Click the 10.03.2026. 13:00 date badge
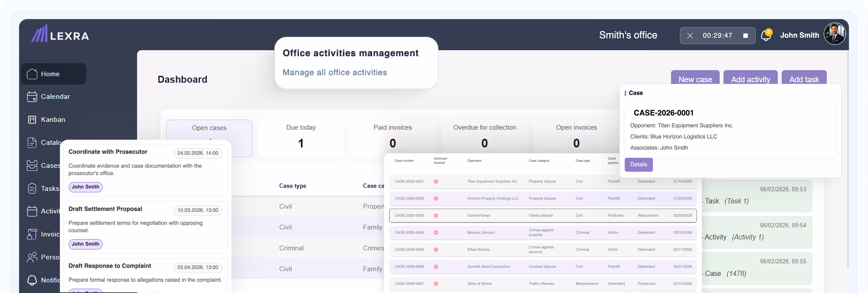Screen dimensions: 868x293 (198, 210)
